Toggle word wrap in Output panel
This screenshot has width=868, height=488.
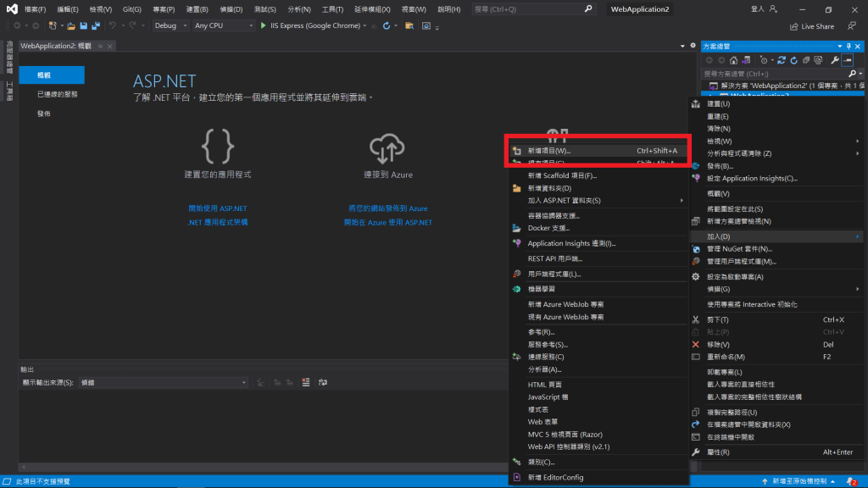tap(323, 382)
